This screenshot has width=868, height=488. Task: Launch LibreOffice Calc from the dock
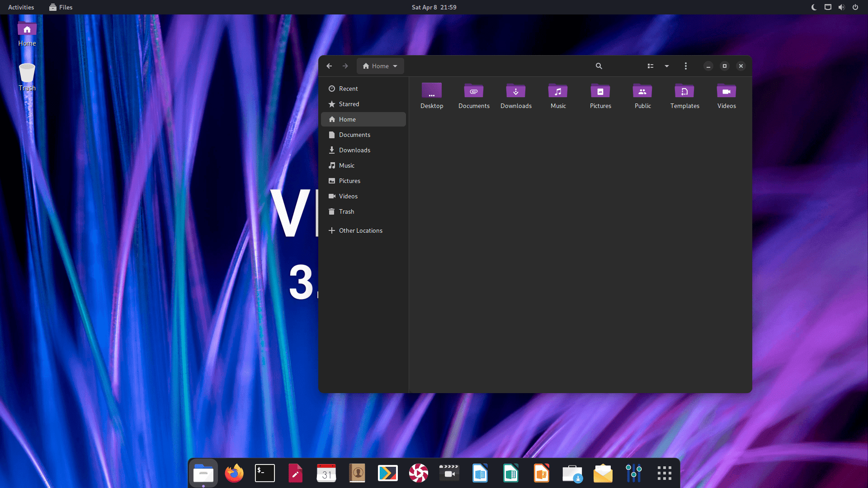click(x=511, y=473)
